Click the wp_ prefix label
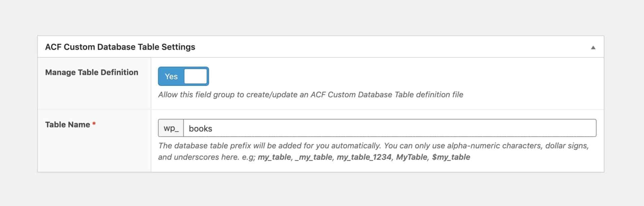 click(171, 128)
